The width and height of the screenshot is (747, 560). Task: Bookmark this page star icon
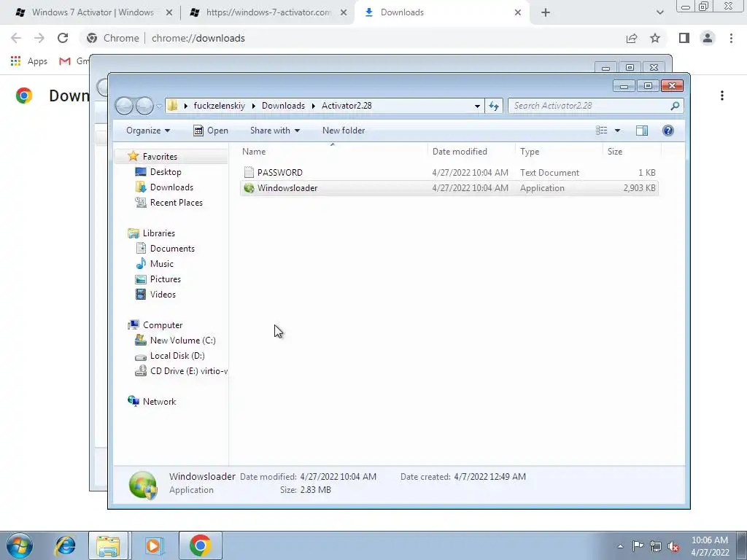pos(655,38)
